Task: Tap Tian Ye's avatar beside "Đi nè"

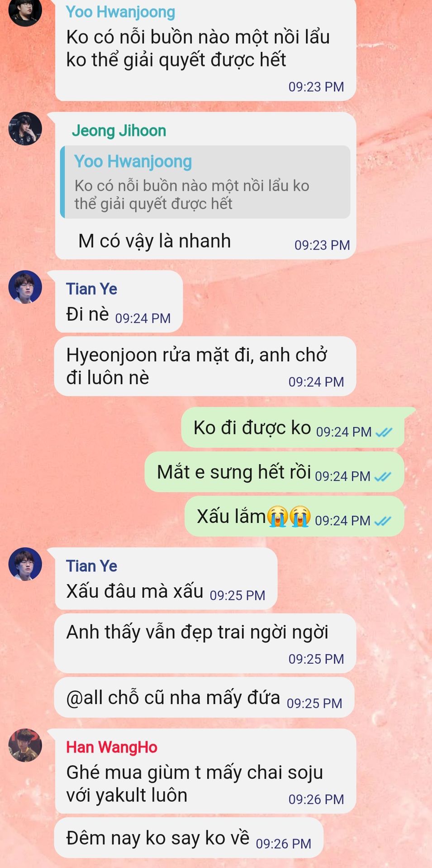Action: [x=25, y=287]
